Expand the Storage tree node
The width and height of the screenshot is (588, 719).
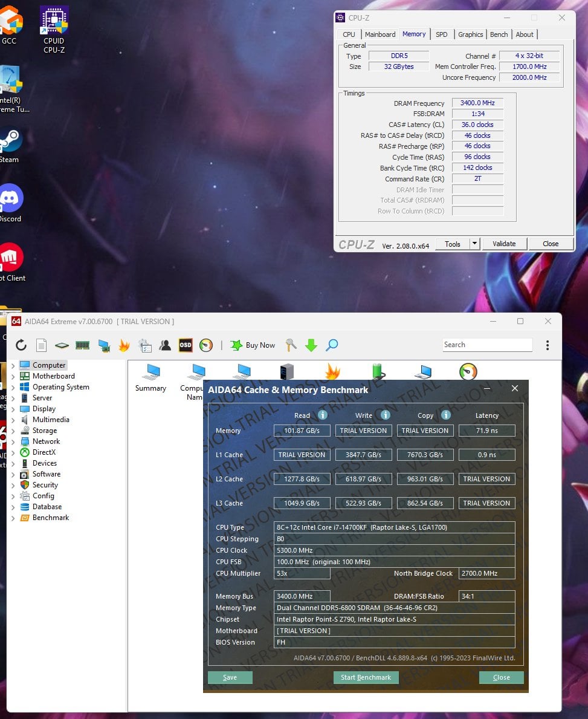[13, 431]
